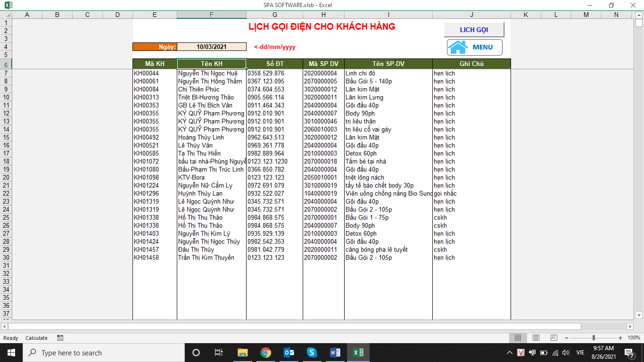Image resolution: width=644 pixels, height=362 pixels.
Task: Click the macro recording icon in status bar
Action: (x=60, y=338)
